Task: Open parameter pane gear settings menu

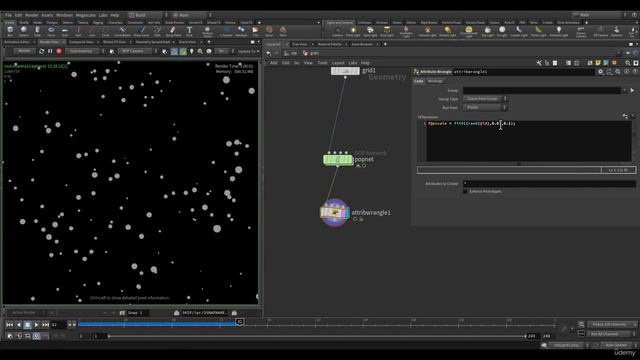Action: 600,72
